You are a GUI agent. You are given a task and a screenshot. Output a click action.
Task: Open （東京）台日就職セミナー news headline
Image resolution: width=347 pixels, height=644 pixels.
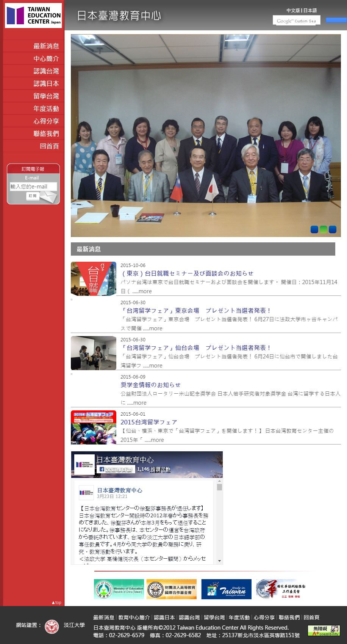tap(187, 273)
